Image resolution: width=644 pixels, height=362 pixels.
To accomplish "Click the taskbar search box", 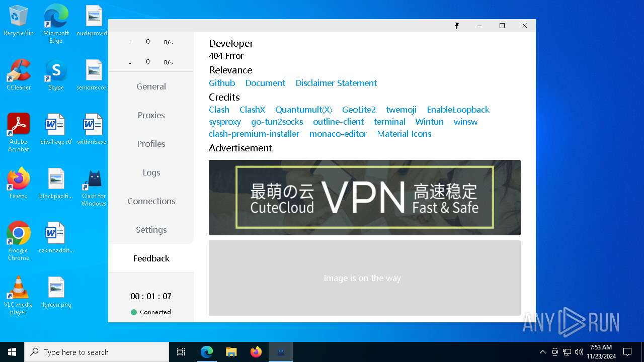I will click(x=97, y=352).
